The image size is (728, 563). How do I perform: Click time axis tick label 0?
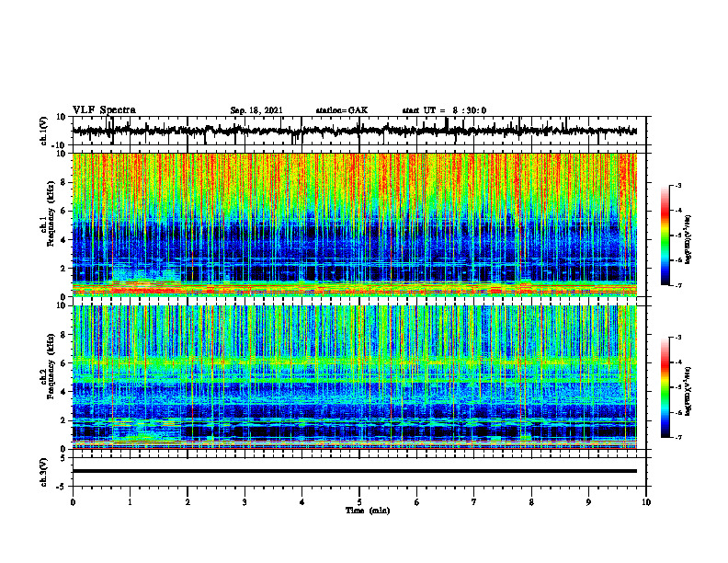point(73,502)
